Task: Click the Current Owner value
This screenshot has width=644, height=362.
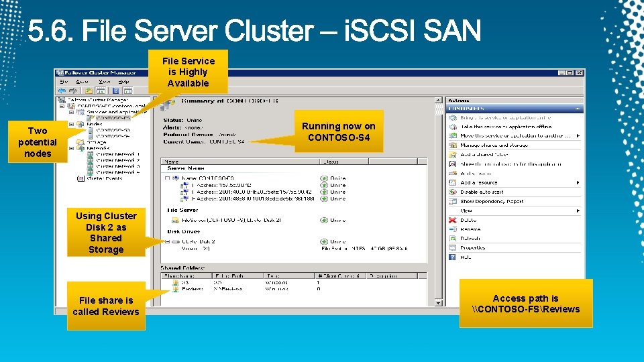Action: click(x=227, y=141)
